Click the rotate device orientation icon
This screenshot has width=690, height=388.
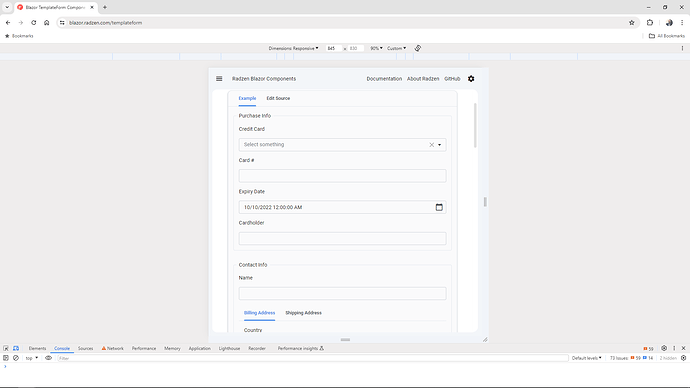point(418,48)
